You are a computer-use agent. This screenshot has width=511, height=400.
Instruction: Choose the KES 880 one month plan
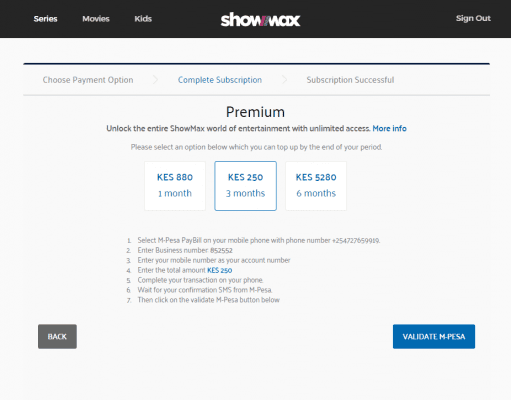(175, 186)
